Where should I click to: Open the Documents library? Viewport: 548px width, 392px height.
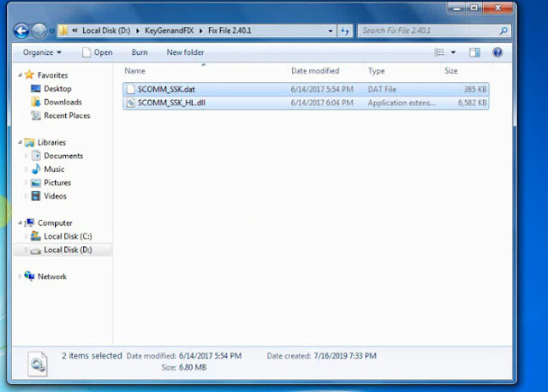pyautogui.click(x=63, y=156)
